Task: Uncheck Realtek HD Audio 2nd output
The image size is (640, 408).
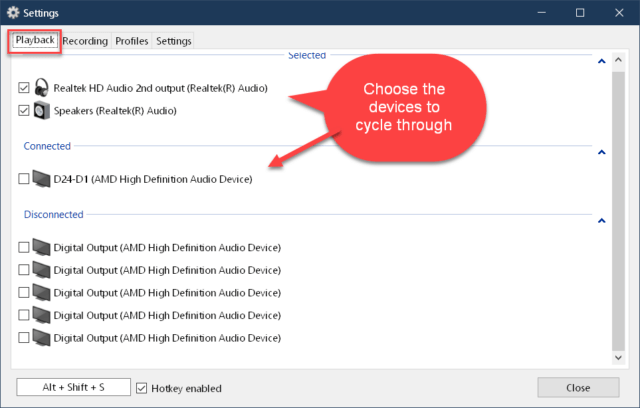Action: (x=25, y=88)
